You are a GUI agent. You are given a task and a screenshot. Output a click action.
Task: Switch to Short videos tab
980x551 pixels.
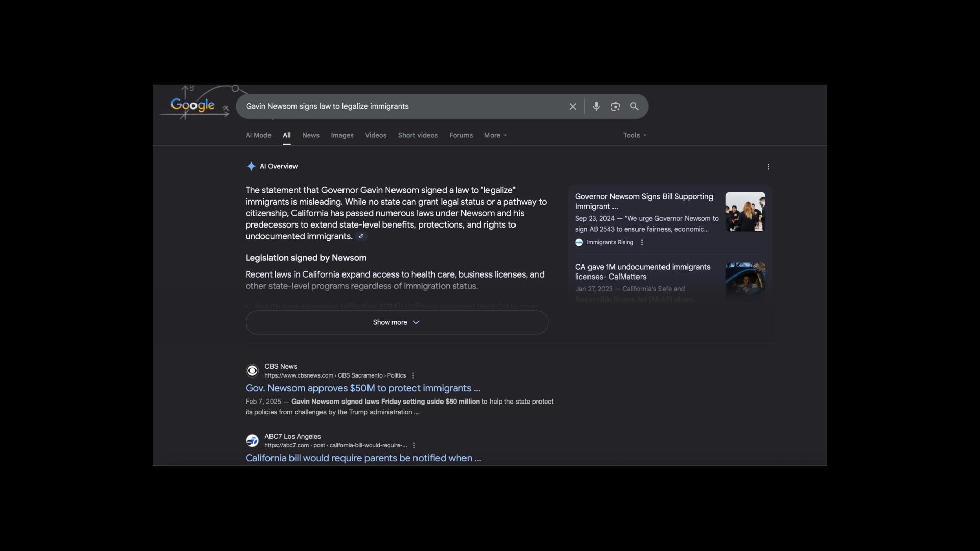coord(418,135)
